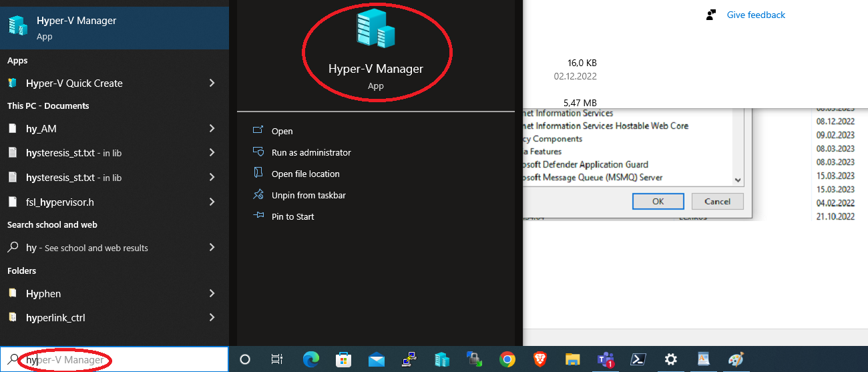Open Microsoft Teams from the taskbar
Screen dimensions: 868x372
point(606,360)
